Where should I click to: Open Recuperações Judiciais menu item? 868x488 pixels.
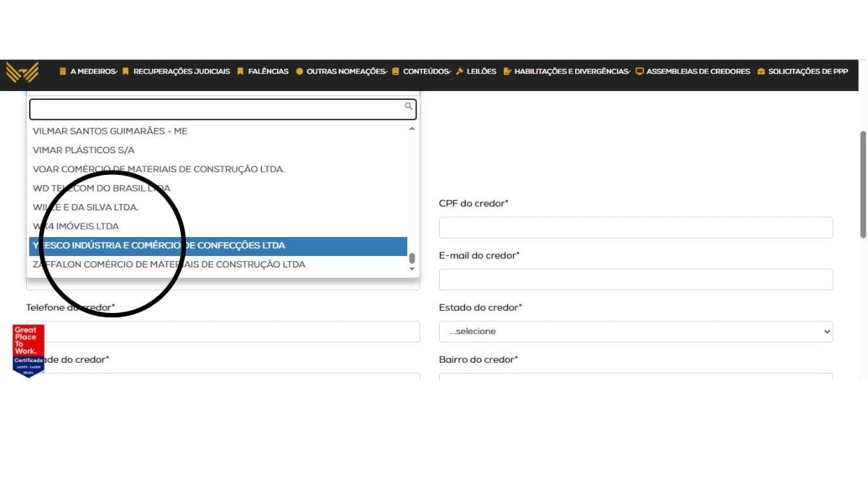(x=181, y=72)
